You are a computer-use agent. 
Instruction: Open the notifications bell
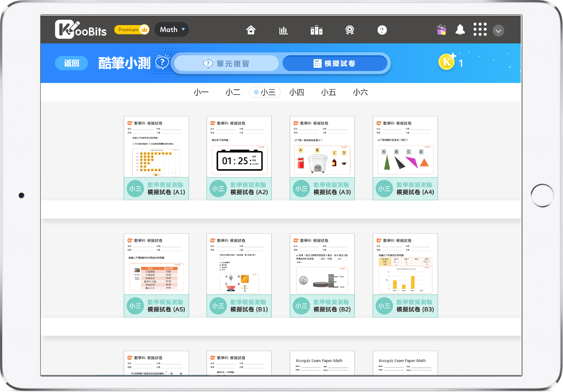[460, 30]
